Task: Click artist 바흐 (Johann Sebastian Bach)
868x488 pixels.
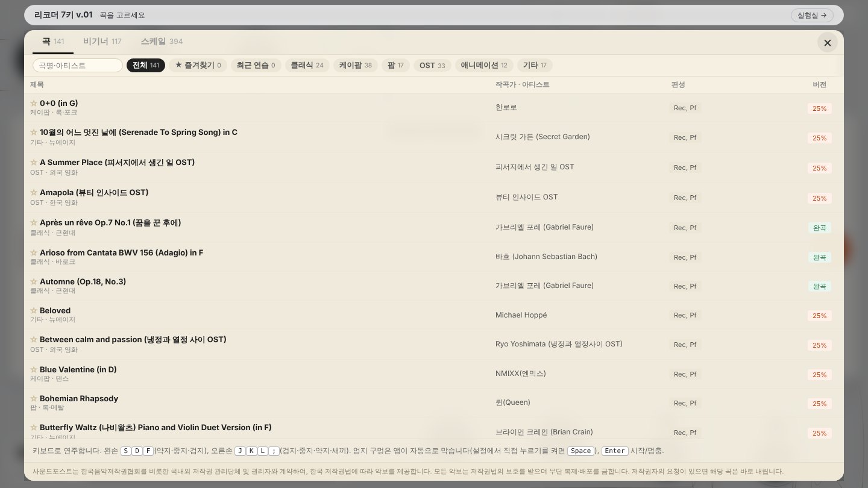Action: point(546,257)
